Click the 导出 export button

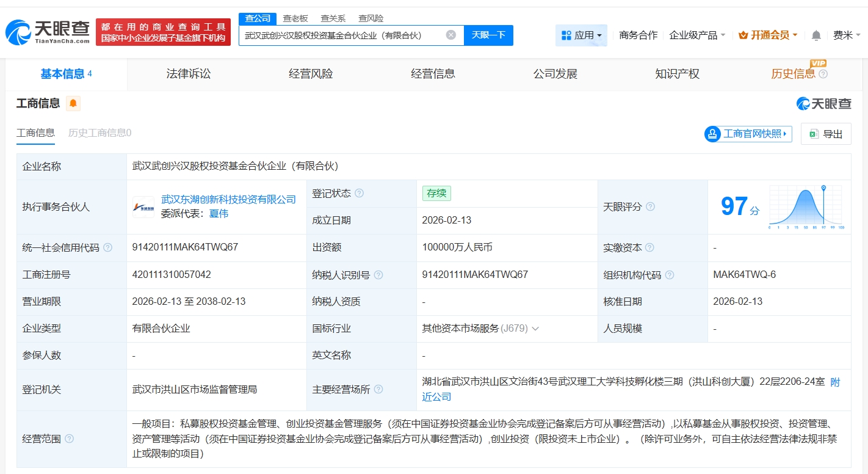(x=825, y=134)
